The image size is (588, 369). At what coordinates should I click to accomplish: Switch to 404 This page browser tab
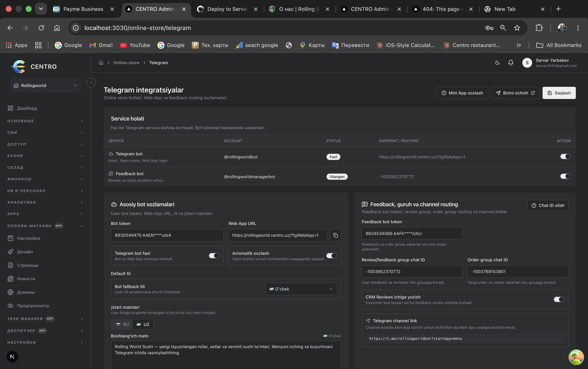point(443,9)
